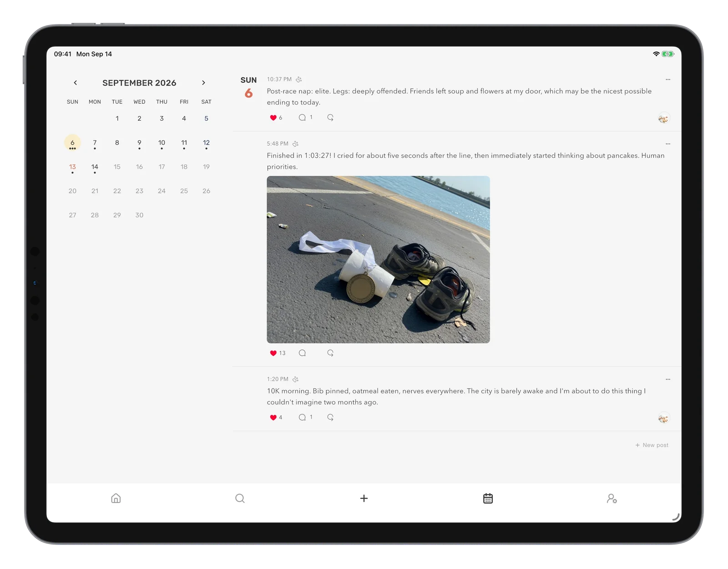The height and width of the screenshot is (569, 728).
Task: Select September 7 in calendar
Action: [x=95, y=143]
